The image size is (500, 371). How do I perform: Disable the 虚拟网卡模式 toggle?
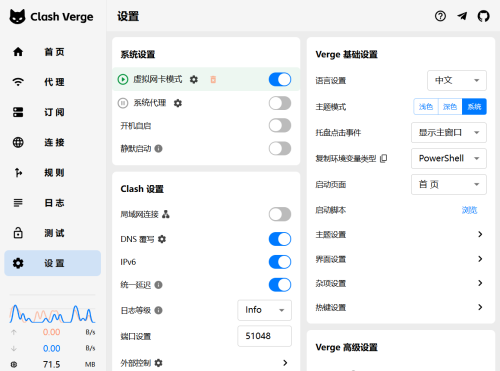[280, 79]
